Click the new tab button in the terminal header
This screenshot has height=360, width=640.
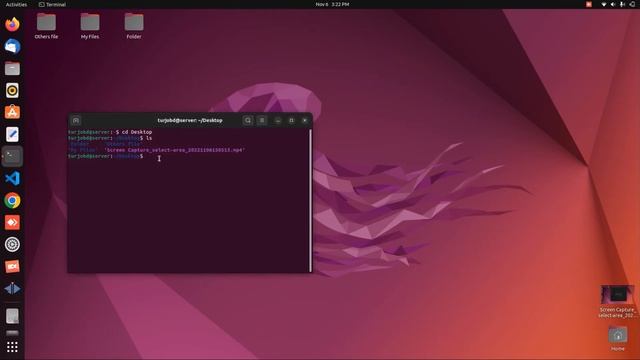pos(76,120)
